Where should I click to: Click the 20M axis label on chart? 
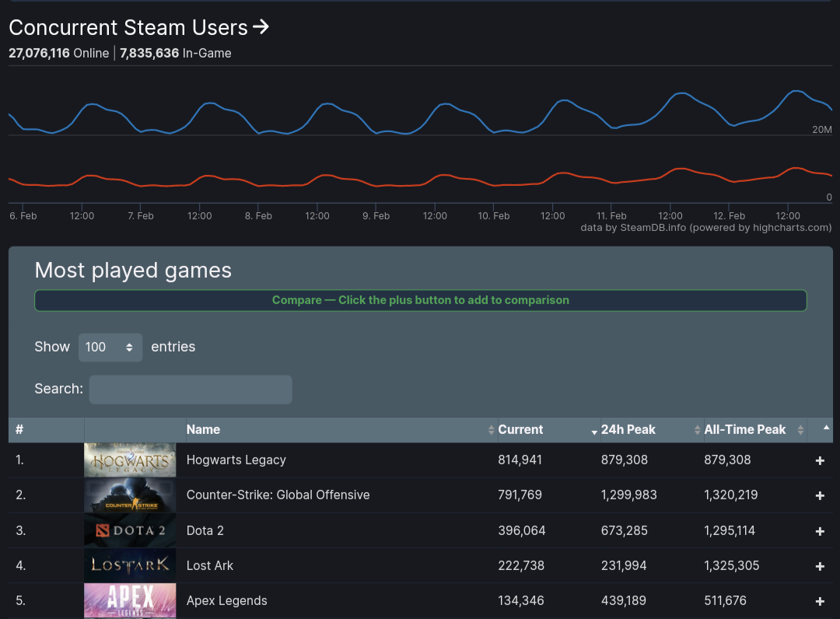[822, 130]
